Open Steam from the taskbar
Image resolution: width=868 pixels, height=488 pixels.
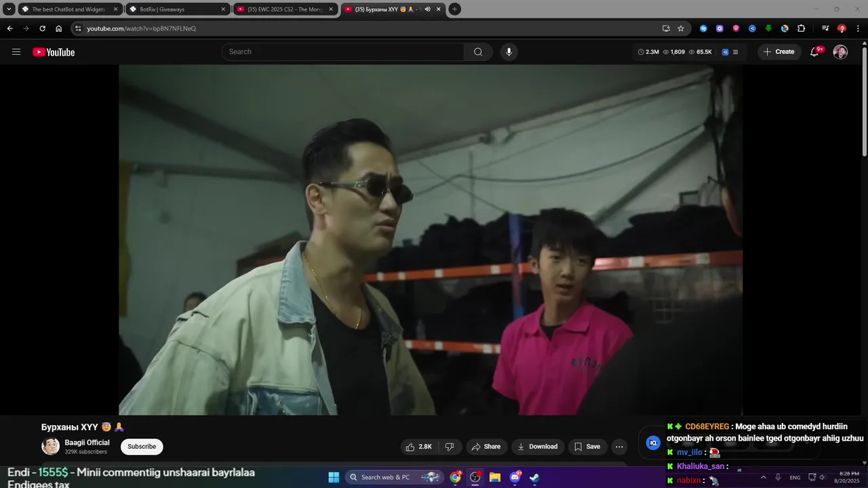534,477
